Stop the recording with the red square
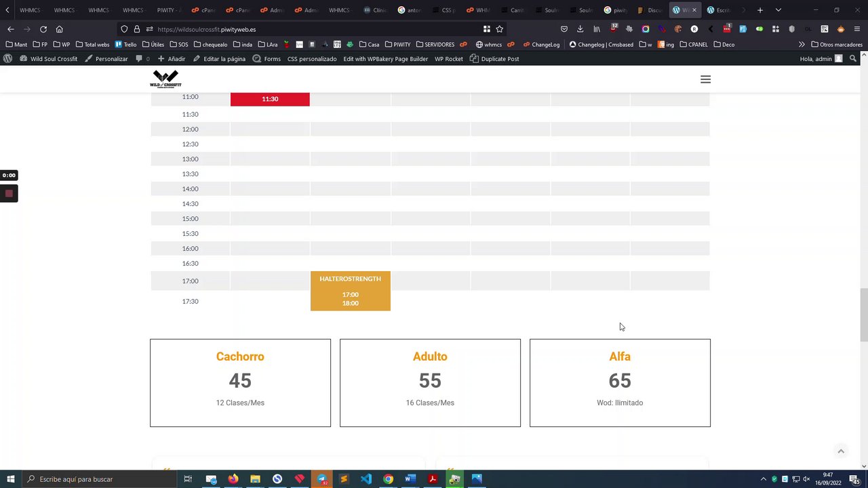Image resolution: width=868 pixels, height=488 pixels. pos(9,193)
